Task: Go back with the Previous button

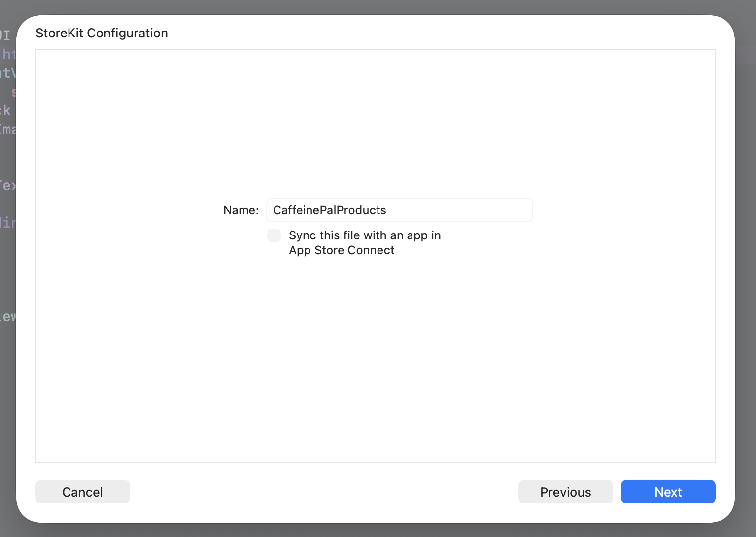Action: click(565, 492)
